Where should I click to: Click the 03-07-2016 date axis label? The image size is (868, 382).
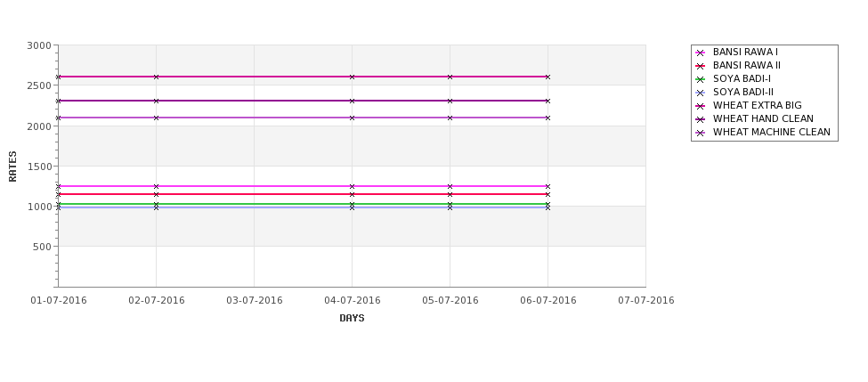(254, 301)
